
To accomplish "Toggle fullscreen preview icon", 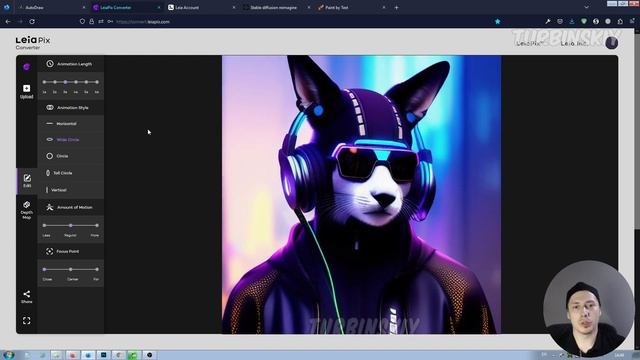I will tap(27, 321).
